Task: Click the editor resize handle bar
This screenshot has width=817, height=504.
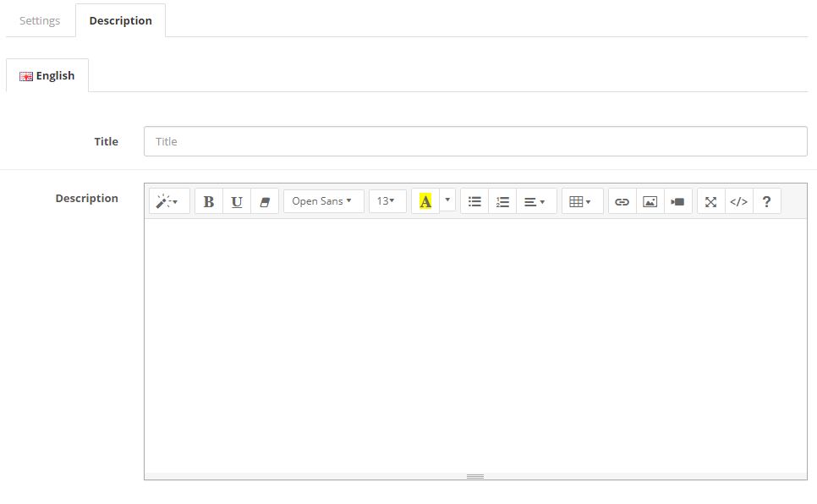Action: (475, 476)
